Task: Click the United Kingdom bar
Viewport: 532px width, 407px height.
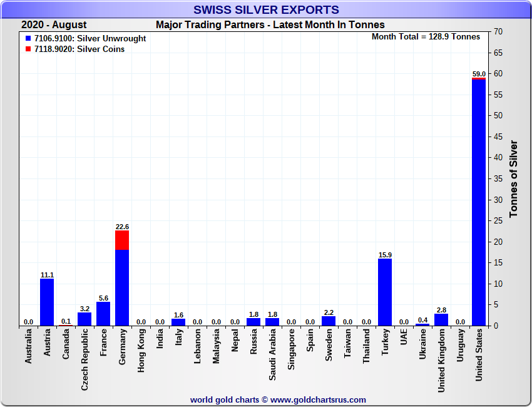Action: (441, 319)
